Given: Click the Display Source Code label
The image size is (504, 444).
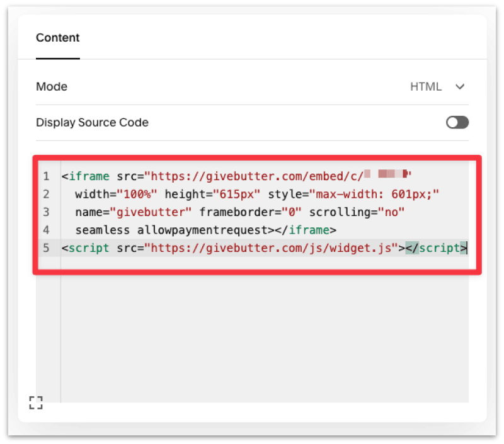Looking at the screenshot, I should (x=92, y=122).
